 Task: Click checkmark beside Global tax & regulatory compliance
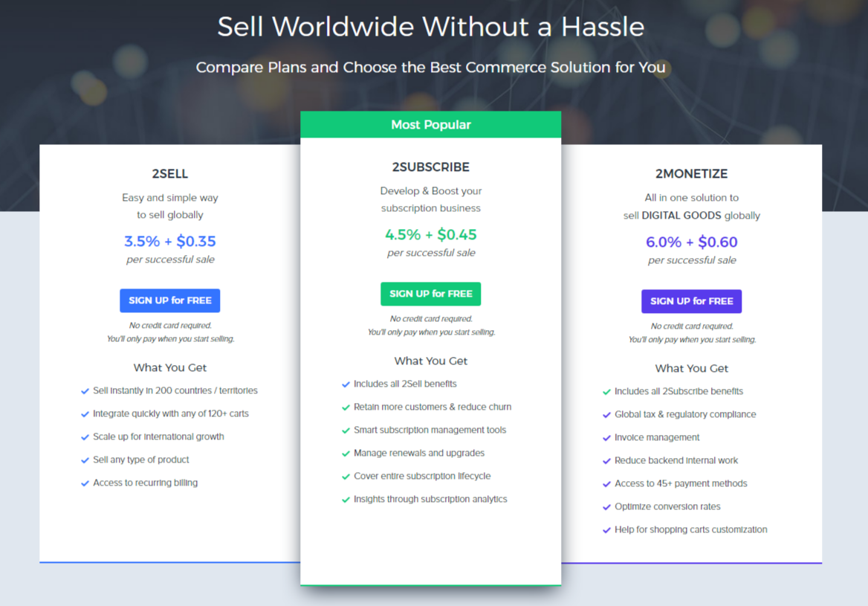tap(606, 415)
